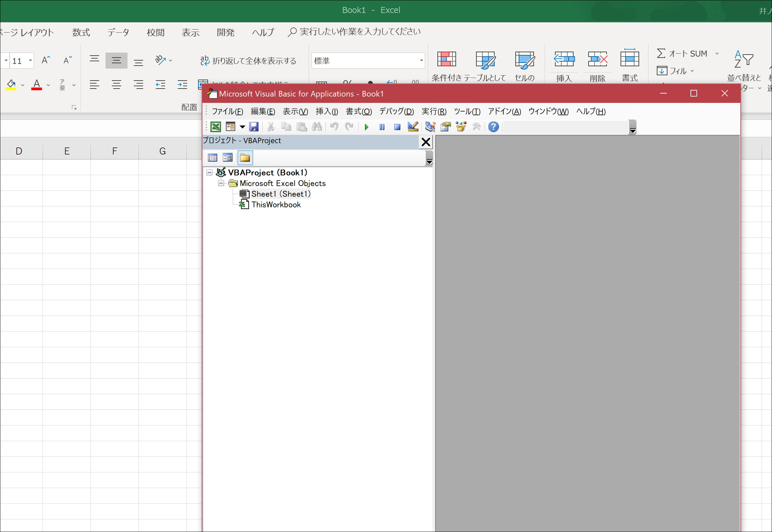Switch to the 開発 ribbon tab

(226, 32)
